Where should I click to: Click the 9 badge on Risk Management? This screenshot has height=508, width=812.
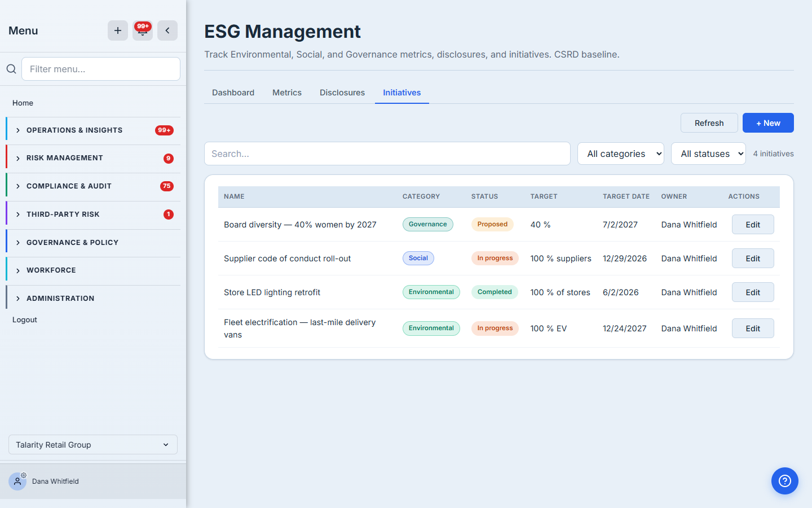(x=168, y=159)
